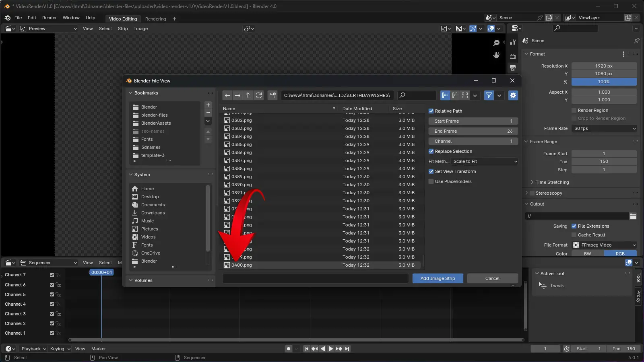Screen dimensions: 644x362
Task: Switch to the Rendering workspace tab
Action: 155,19
